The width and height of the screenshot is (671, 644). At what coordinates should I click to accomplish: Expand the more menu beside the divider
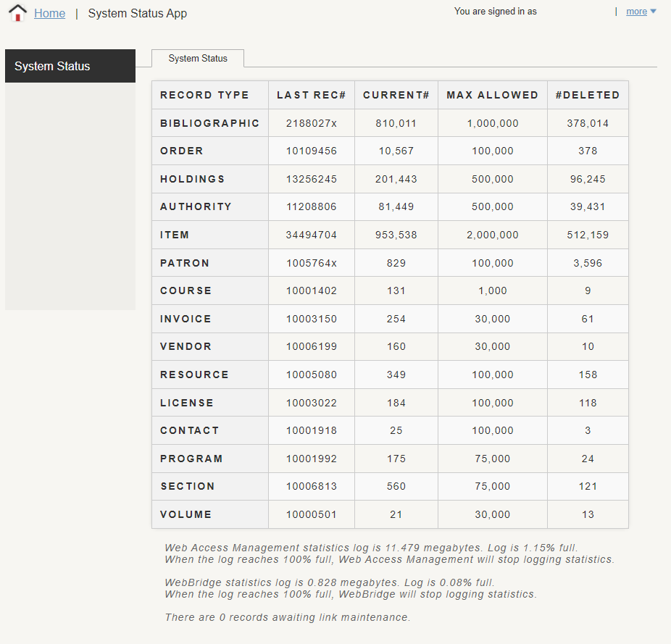pyautogui.click(x=636, y=12)
